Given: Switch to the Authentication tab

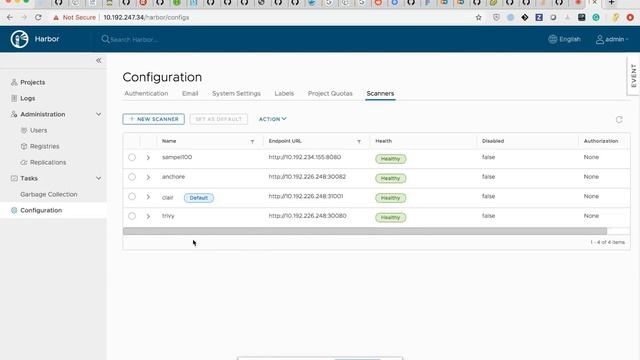Looking at the screenshot, I should 146,93.
